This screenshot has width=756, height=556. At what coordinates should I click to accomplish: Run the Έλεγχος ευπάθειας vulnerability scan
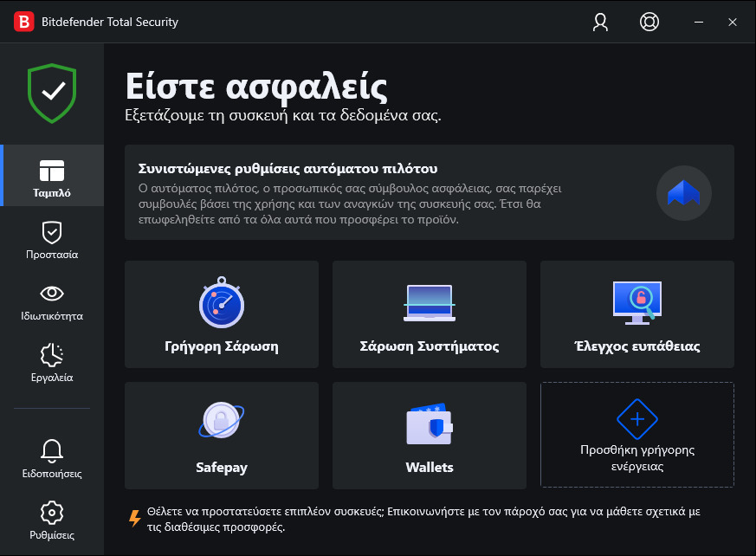[x=637, y=314]
